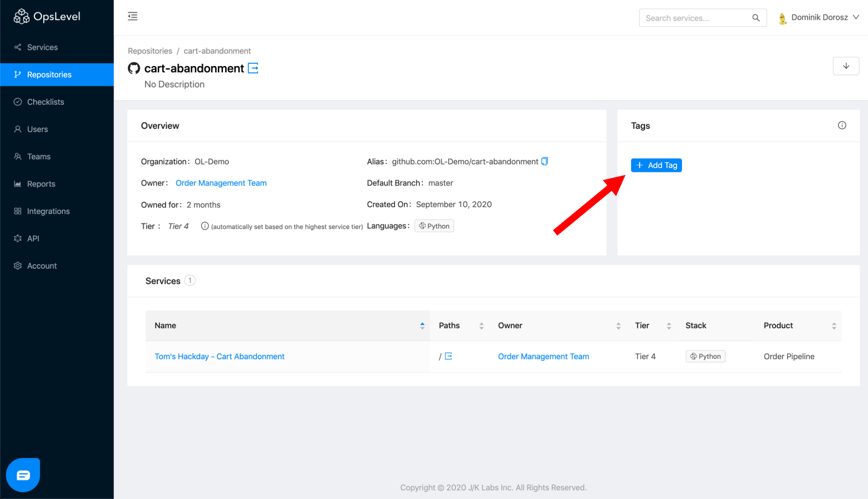Click the Stack column header
Screen dimensions: 868x499
coord(715,326)
